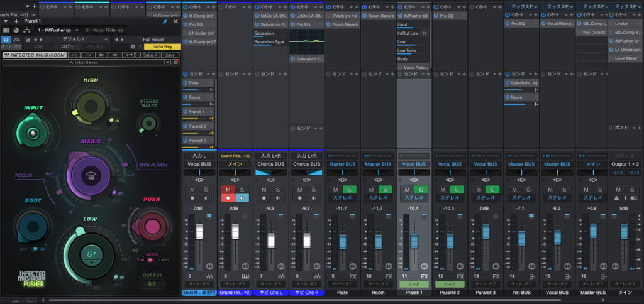The image size is (644, 304).
Task: Click the pan slider on サビ Cho L channel
Action: coord(271,172)
